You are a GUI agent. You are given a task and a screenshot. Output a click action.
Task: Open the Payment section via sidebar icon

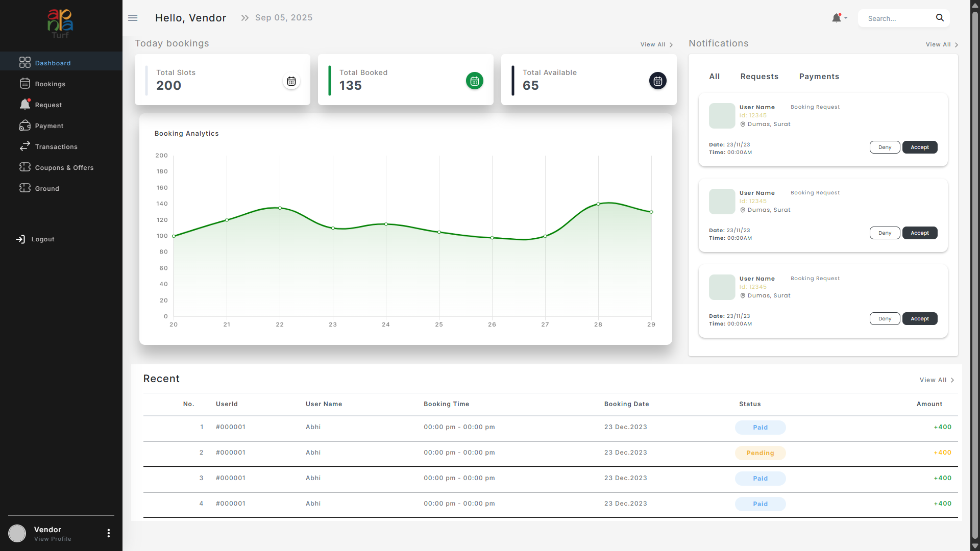25,126
